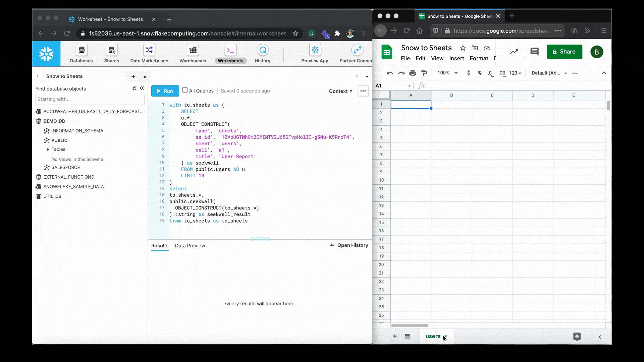This screenshot has height=362, width=644.
Task: Print the Google Sheet
Action: pos(412,73)
